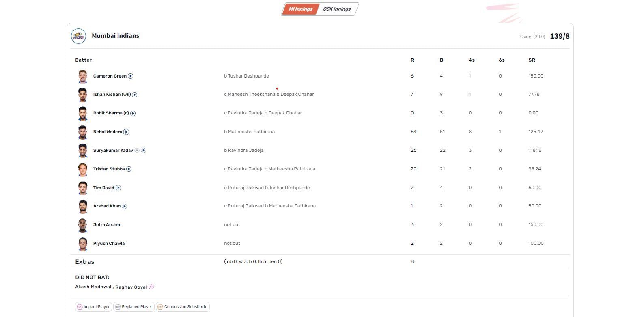
Task: Click the Concussion Substitute legend chip
Action: pos(182,307)
